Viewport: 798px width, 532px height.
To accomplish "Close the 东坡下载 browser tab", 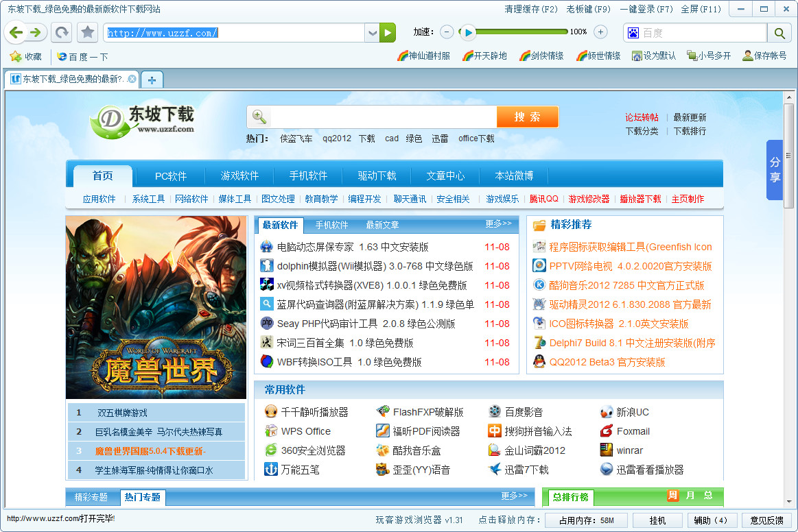I will [x=132, y=79].
